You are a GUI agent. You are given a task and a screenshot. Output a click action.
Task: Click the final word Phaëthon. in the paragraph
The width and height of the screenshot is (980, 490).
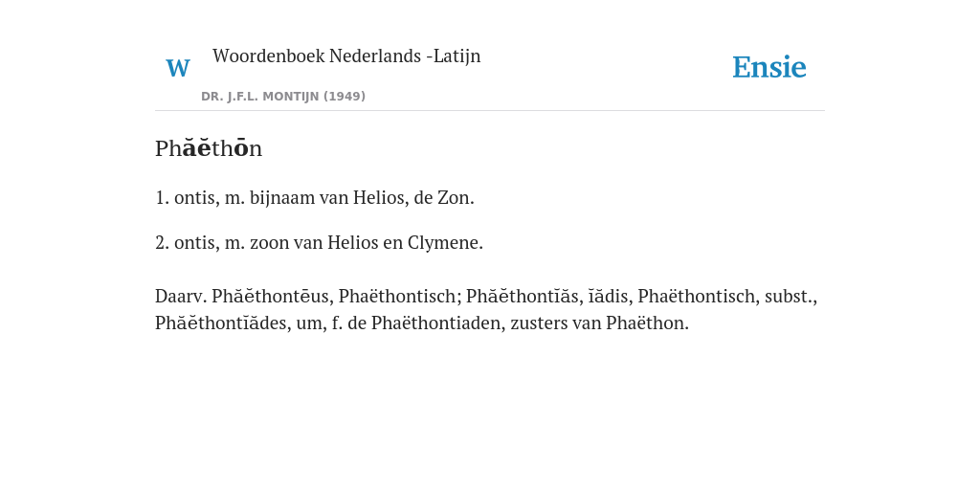pyautogui.click(x=648, y=323)
